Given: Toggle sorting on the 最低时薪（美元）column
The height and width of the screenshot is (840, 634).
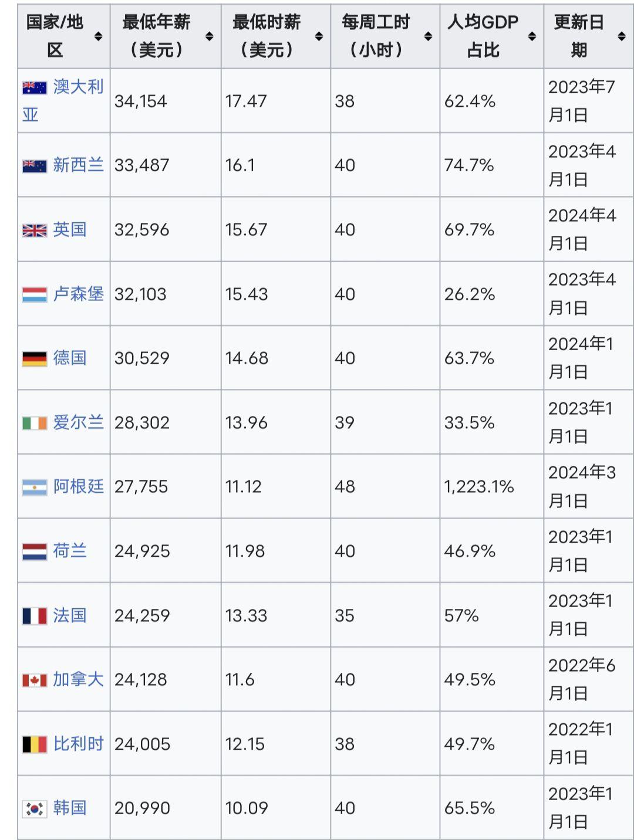Looking at the screenshot, I should coord(319,35).
